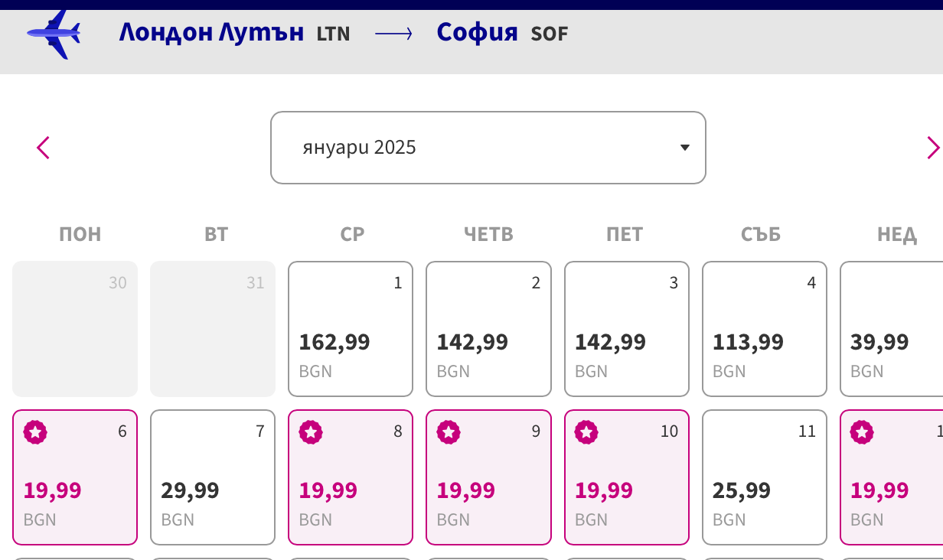Choose January 11 fare 25,99 BGN

764,477
